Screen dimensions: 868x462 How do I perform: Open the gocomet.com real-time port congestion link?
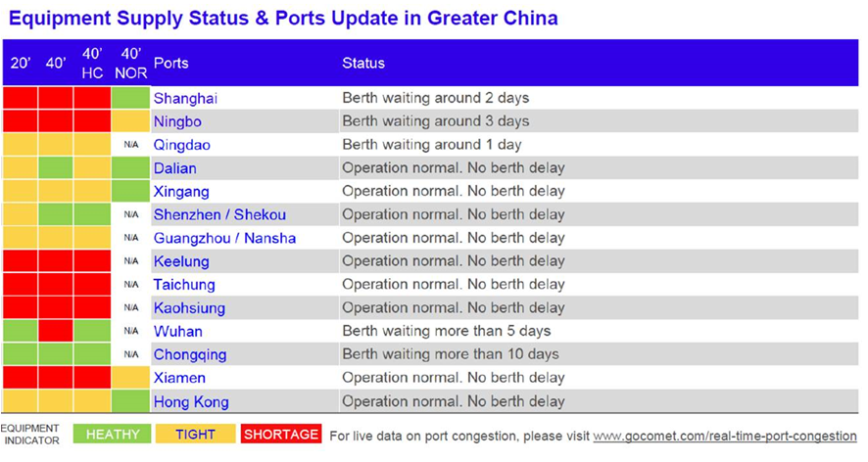(x=725, y=436)
